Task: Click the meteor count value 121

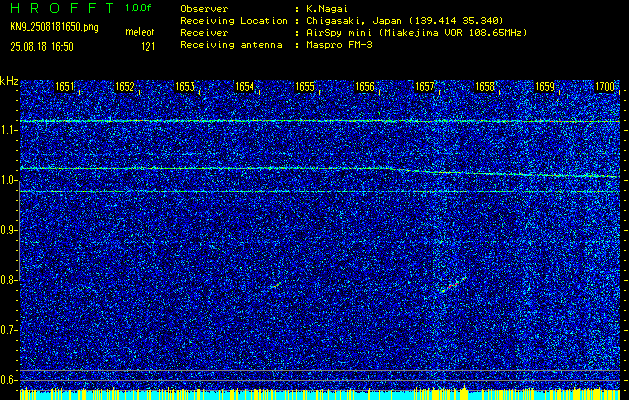Action: pos(147,47)
